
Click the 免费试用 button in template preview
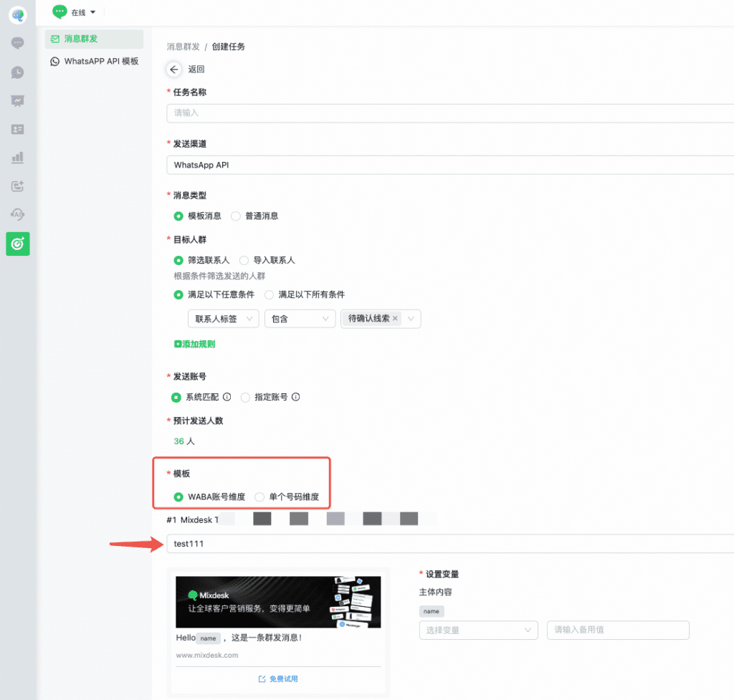(278, 679)
